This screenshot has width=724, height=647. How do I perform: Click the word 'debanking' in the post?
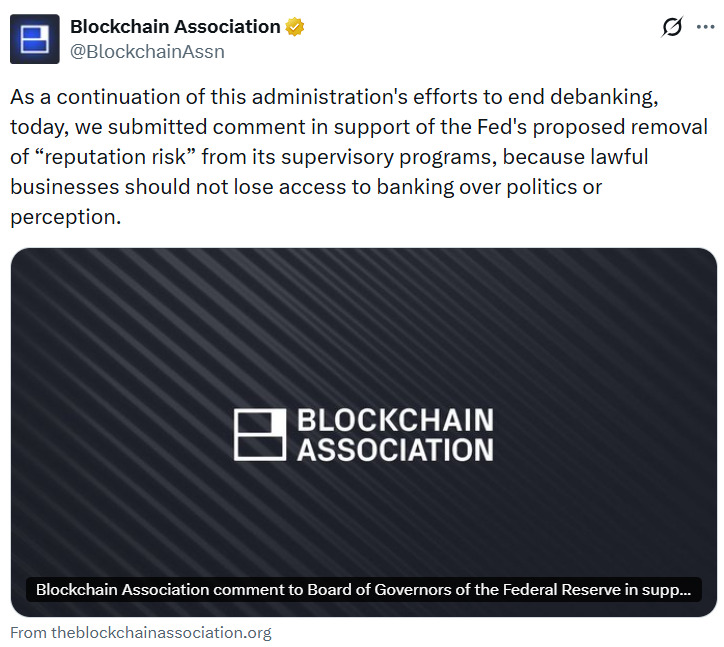(x=602, y=97)
